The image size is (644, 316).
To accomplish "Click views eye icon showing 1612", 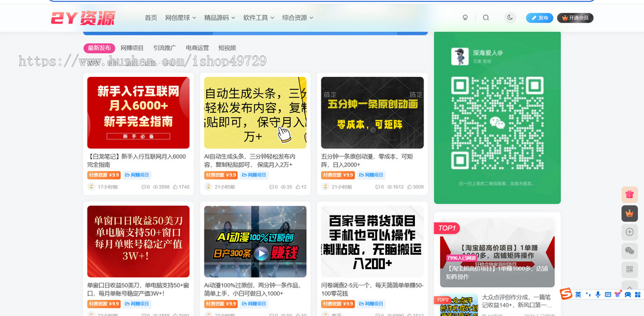I will tap(390, 187).
